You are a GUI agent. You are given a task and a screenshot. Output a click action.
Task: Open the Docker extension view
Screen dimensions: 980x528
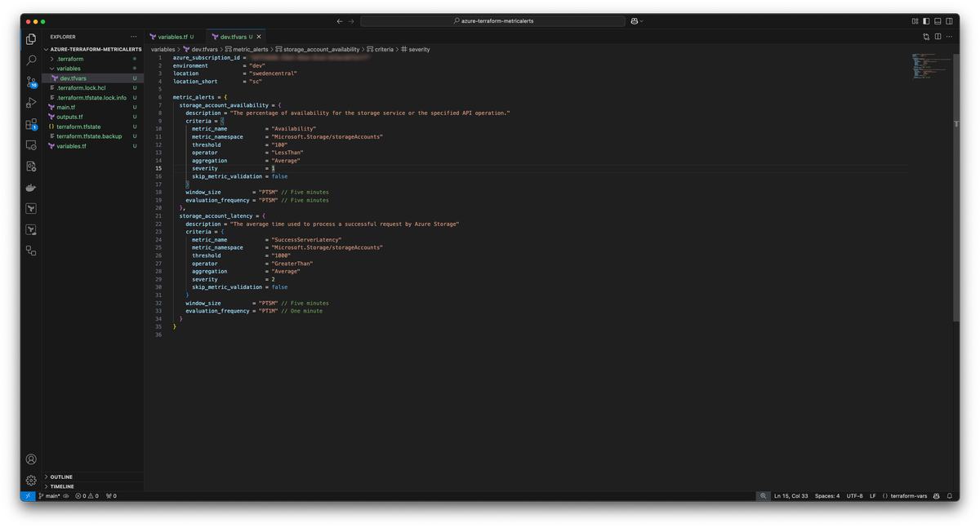pos(31,187)
